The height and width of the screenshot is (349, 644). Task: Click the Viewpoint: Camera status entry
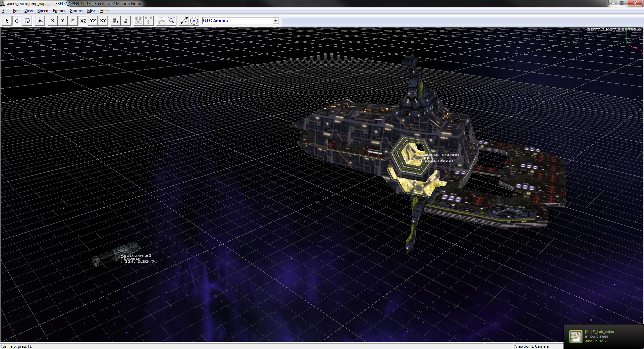tap(532, 346)
